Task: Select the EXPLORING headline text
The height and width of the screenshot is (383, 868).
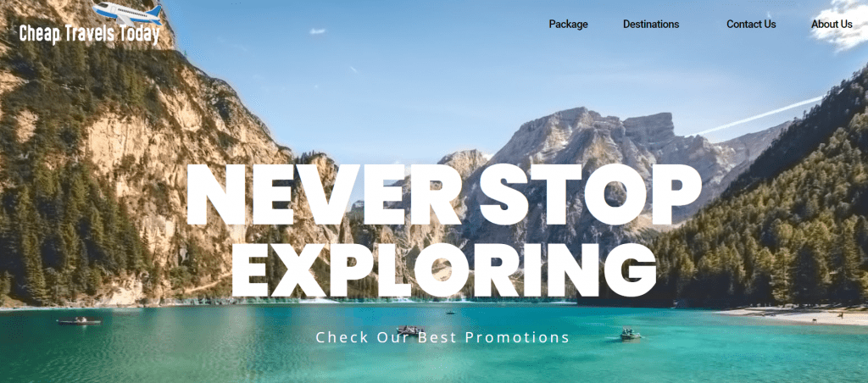Action: [444, 270]
